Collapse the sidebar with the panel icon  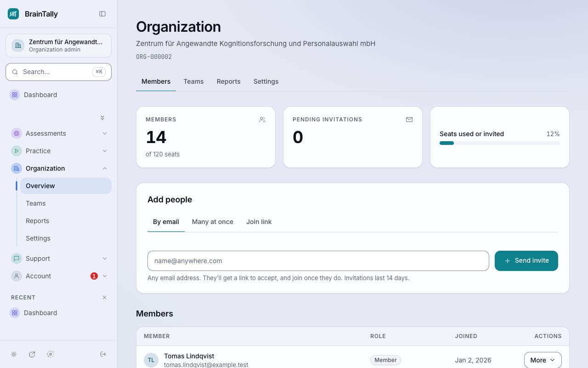[102, 14]
